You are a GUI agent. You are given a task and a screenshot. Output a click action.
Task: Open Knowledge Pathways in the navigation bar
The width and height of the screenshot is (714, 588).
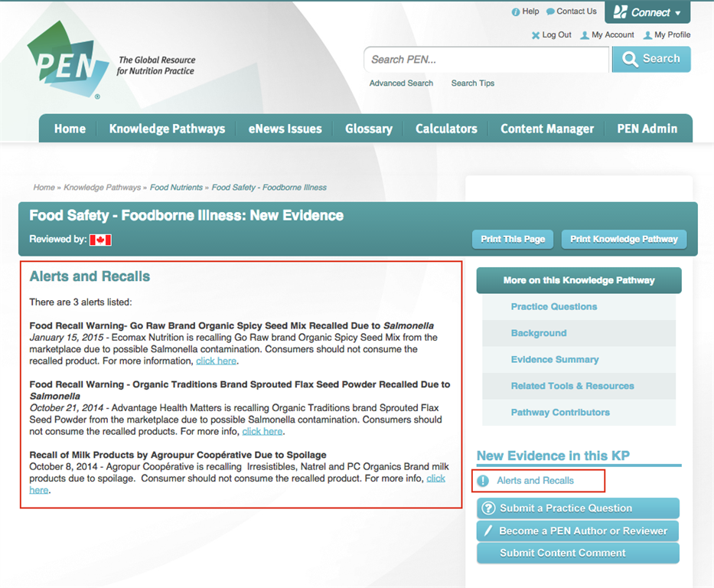(167, 129)
